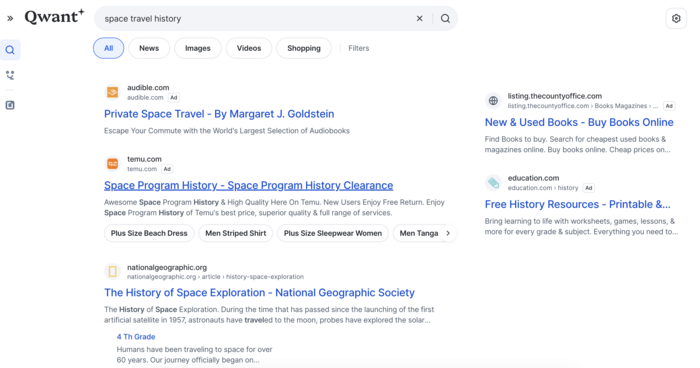Viewport: 700px width, 368px height.
Task: Click the nationalgeographic.org favicon
Action: click(x=112, y=272)
